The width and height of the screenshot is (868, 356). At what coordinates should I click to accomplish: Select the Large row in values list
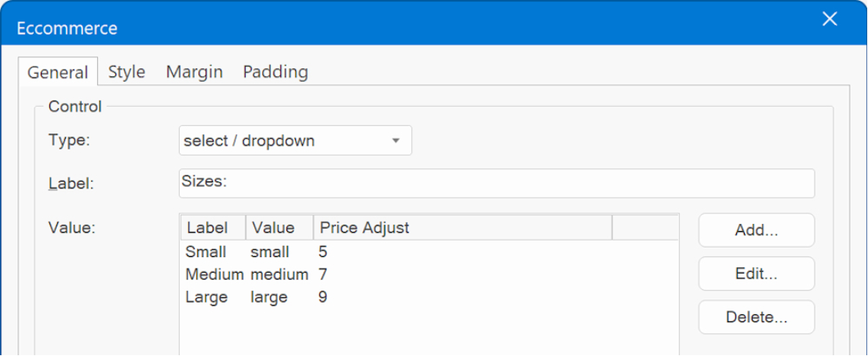point(429,297)
